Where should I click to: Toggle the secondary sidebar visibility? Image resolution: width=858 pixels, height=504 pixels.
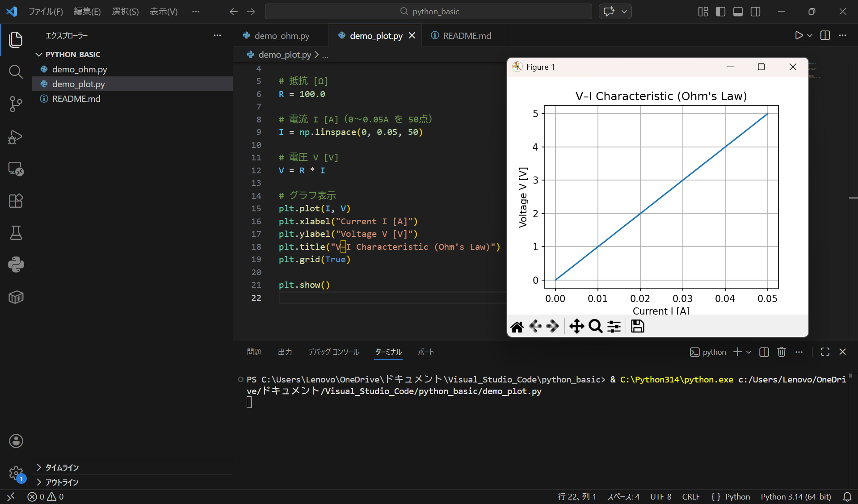click(756, 12)
